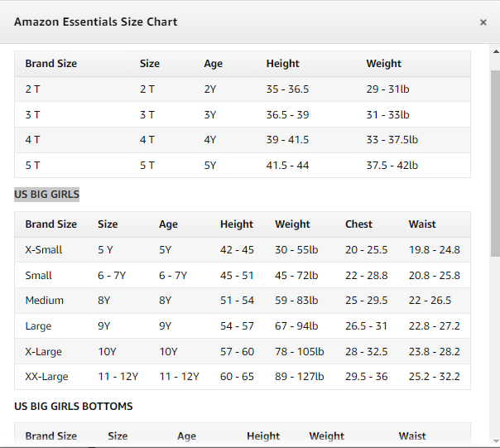Click the scrollbar up arrow
The height and width of the screenshot is (448, 500).
pyautogui.click(x=496, y=51)
